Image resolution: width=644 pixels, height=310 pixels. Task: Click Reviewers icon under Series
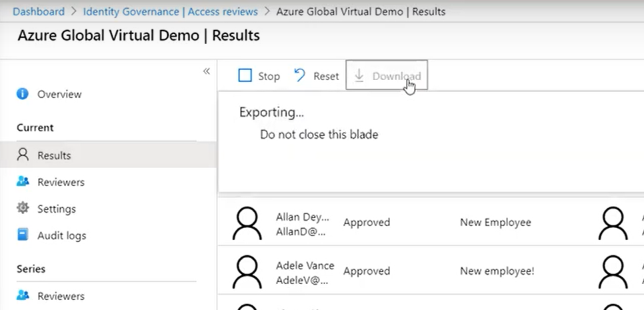23,295
